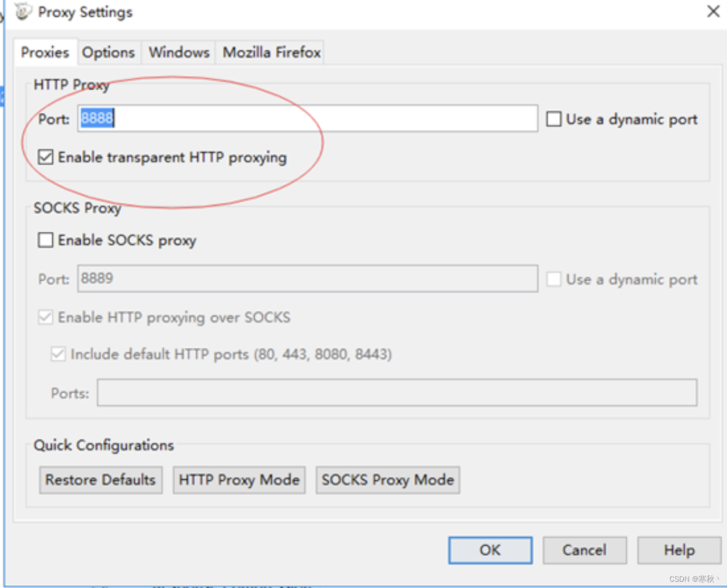
Task: Close the Proxy Settings dialog
Action: pos(713,11)
